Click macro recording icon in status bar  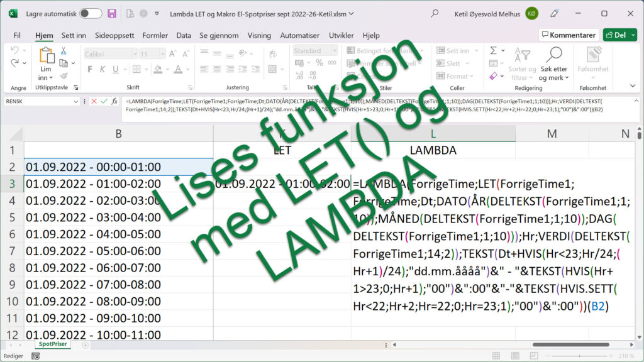pos(36,356)
